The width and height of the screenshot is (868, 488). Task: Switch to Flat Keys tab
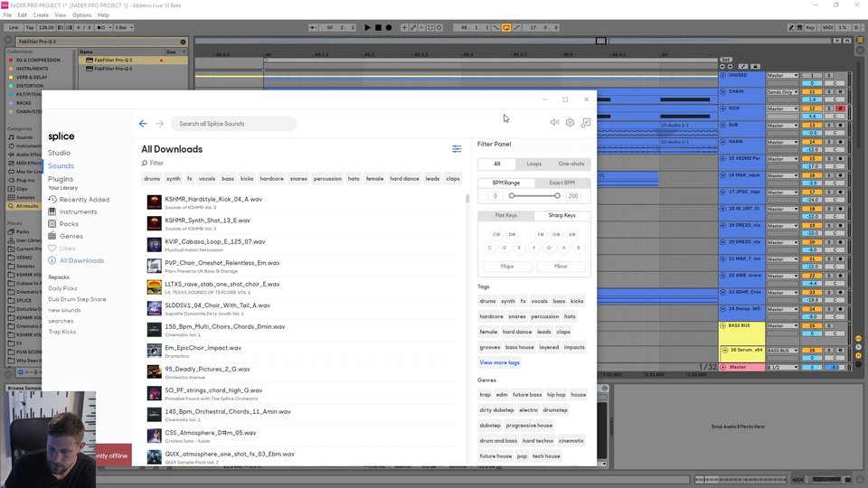point(506,215)
